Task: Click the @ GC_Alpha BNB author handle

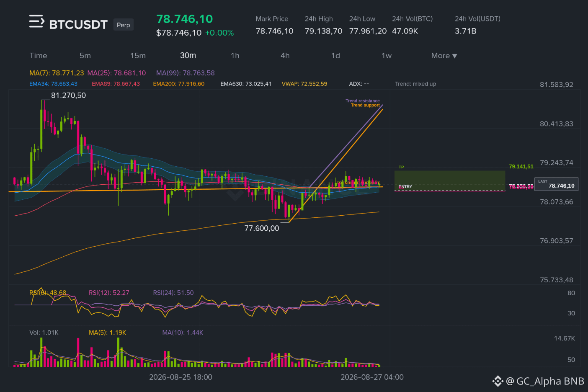Action: click(545, 381)
